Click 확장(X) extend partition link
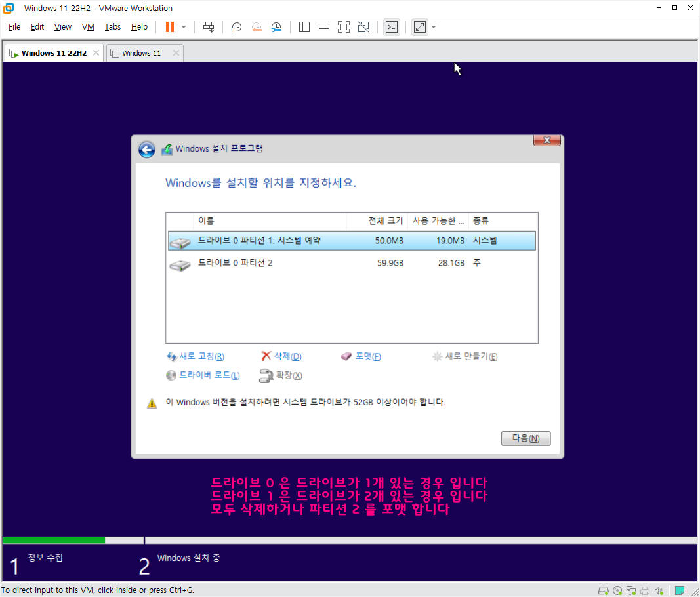 [280, 375]
